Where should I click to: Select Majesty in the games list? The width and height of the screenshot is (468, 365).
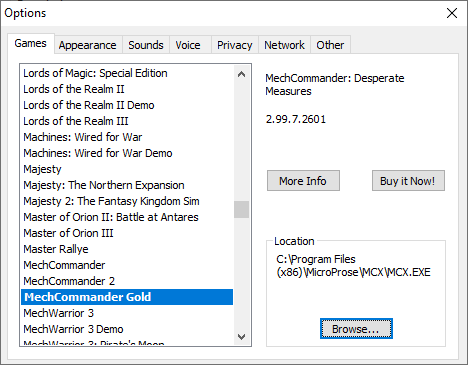[127, 169]
